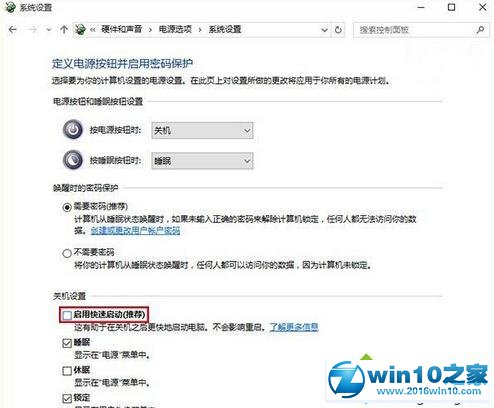
Task: Click the search magnifier icon
Action: pos(480,30)
